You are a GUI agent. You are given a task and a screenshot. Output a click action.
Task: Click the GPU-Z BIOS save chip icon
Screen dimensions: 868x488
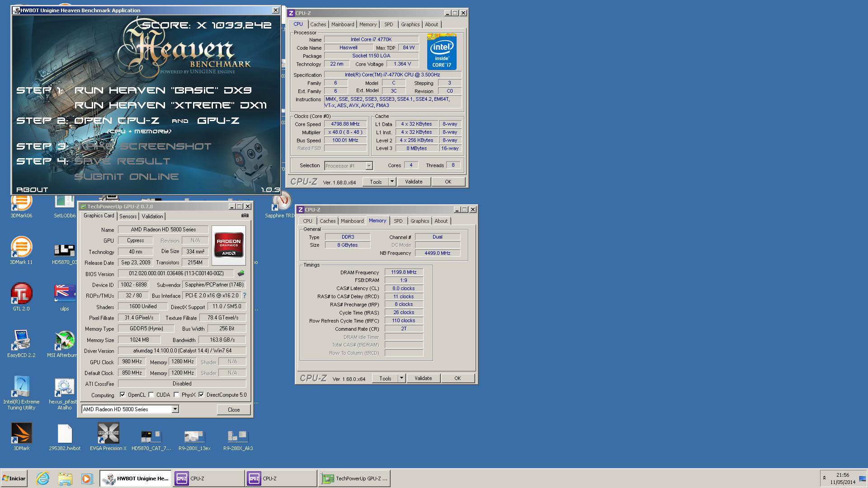coord(241,273)
